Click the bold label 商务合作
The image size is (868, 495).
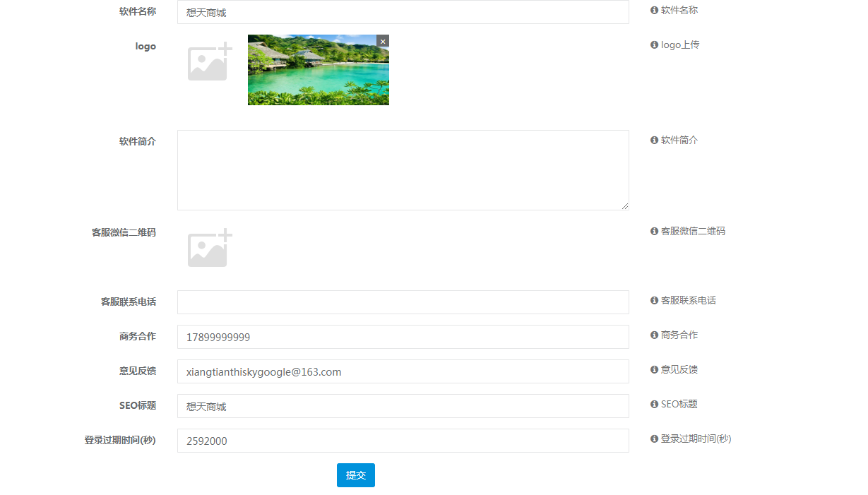click(x=138, y=337)
